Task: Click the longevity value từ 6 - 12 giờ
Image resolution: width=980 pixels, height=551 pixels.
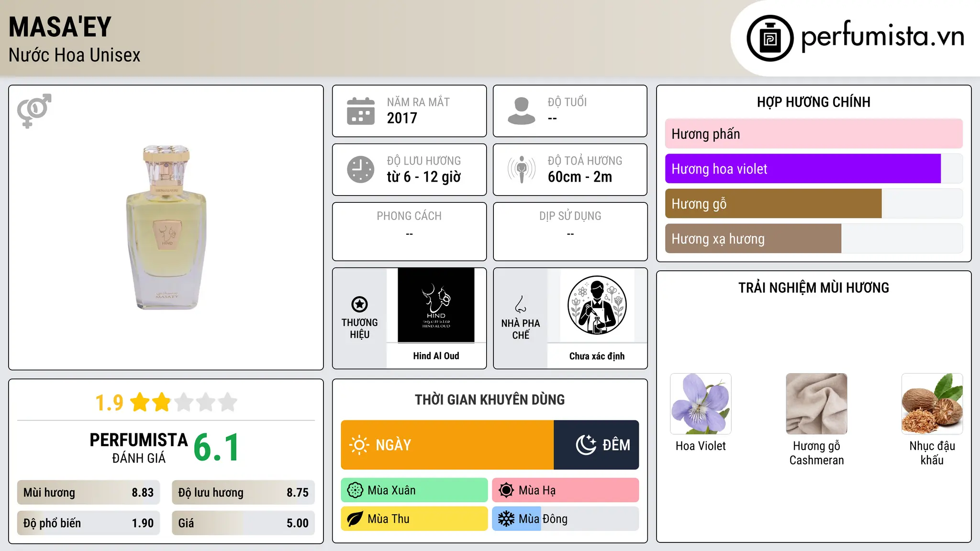Action: (x=424, y=177)
